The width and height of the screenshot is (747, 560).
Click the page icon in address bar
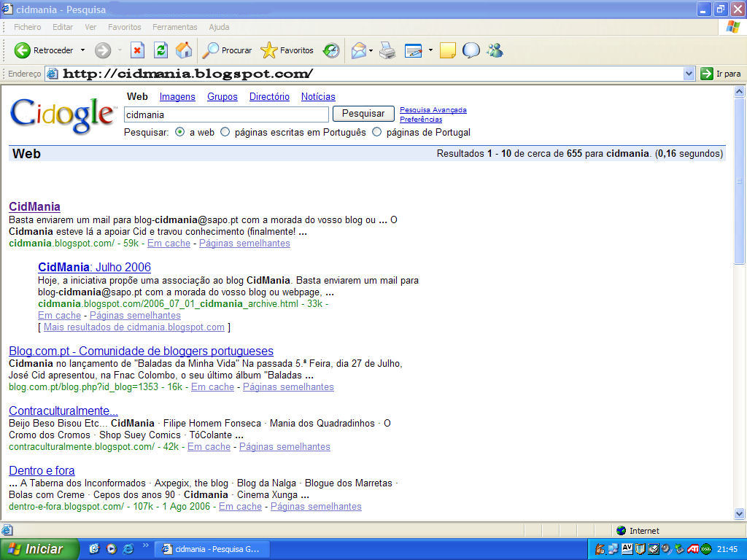53,74
